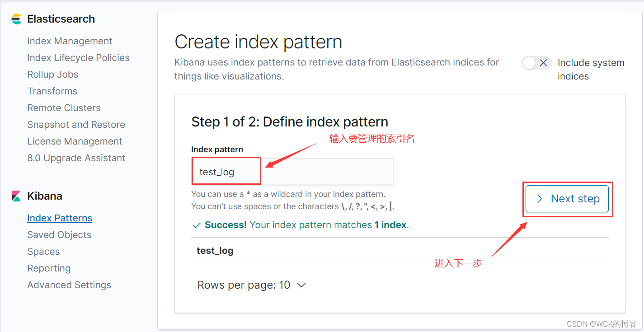Screen dimensions: 644x332
Task: Open Remote Clusters section
Action: [x=64, y=108]
